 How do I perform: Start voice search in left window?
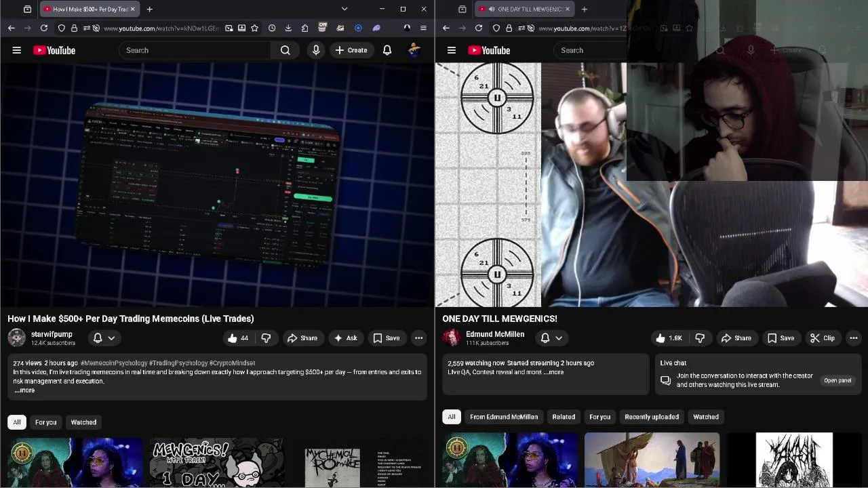pyautogui.click(x=316, y=50)
